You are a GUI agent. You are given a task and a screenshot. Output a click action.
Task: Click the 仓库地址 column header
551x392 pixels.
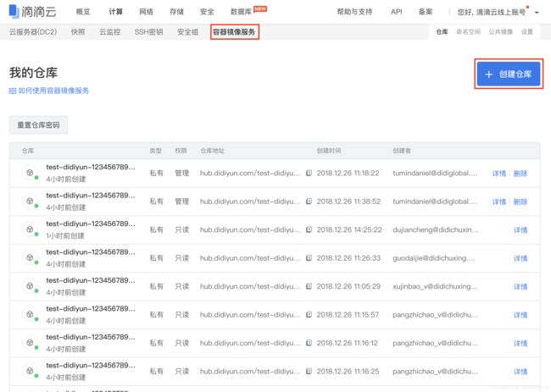pos(212,151)
